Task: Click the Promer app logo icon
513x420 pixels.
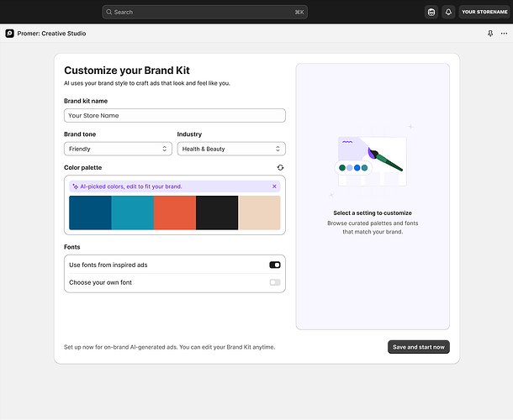Action: [x=10, y=34]
